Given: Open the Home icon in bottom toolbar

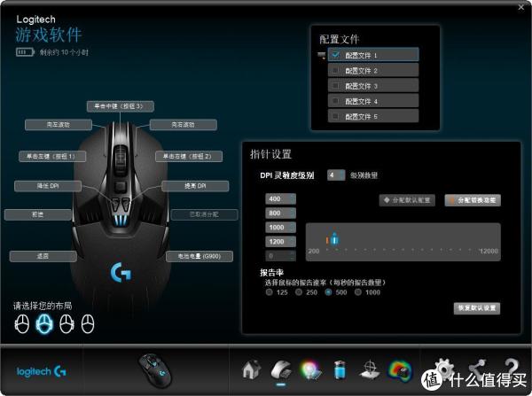Looking at the screenshot, I should (252, 369).
